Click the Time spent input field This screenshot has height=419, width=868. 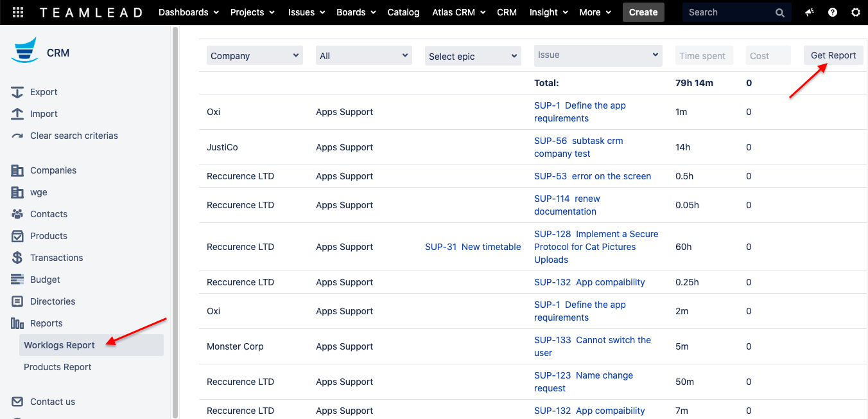point(704,56)
